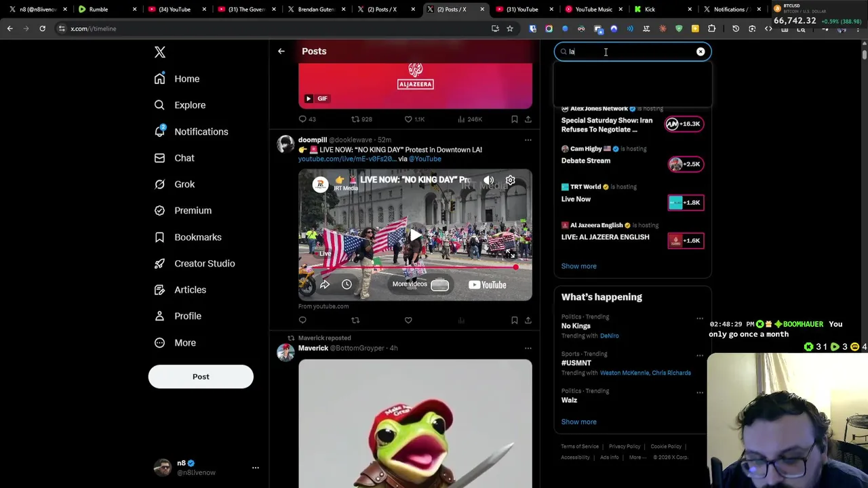Image resolution: width=868 pixels, height=488 pixels.
Task: Open the youtube.com live link in doompill's post
Action: 347,159
